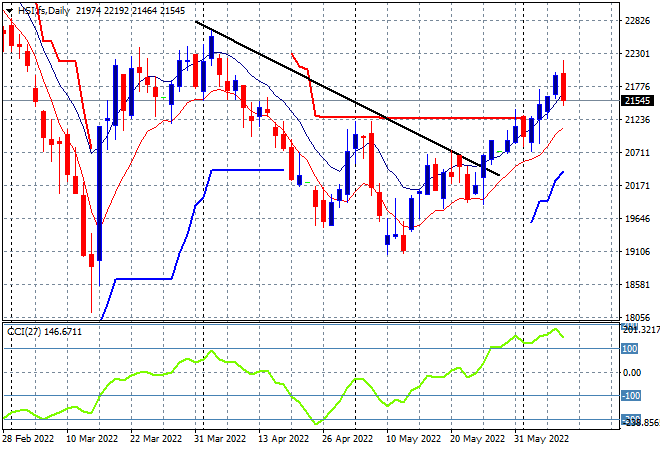Select the CCI(27) 146.6711 indicator label

coord(45,332)
